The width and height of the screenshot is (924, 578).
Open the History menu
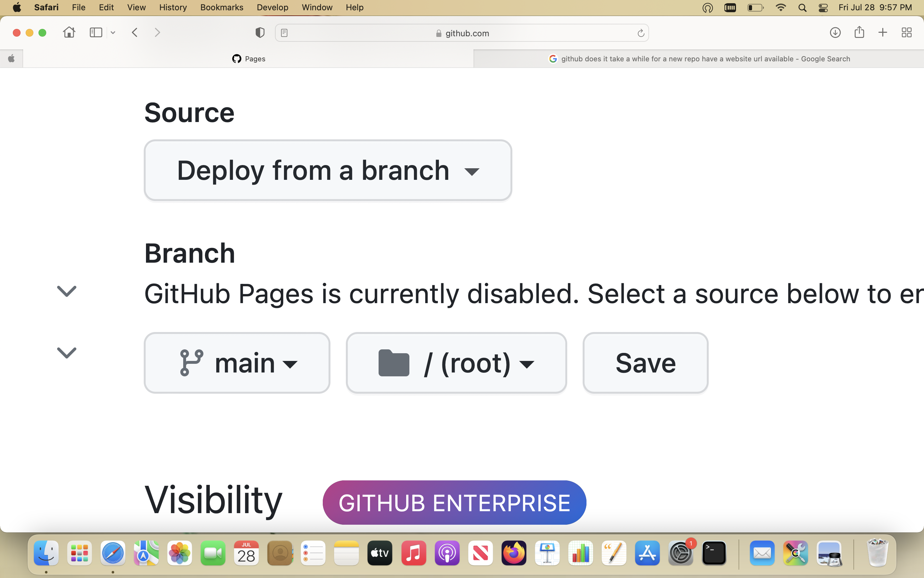173,8
